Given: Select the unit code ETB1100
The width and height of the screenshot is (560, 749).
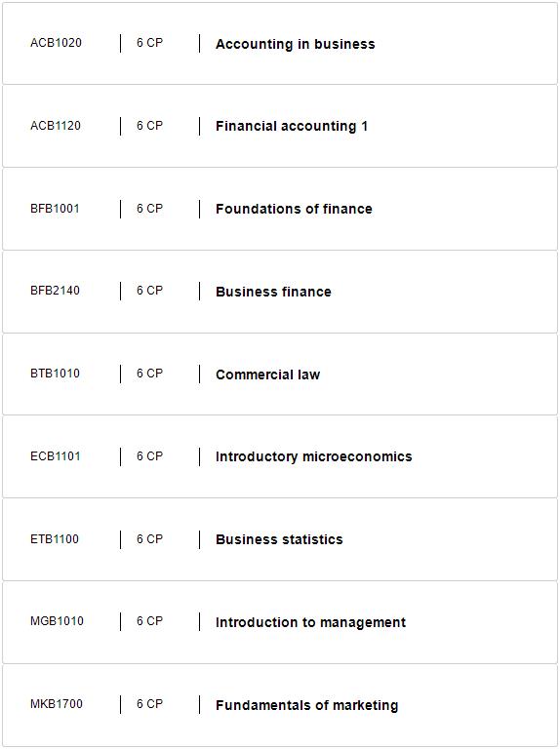Looking at the screenshot, I should coord(55,538).
